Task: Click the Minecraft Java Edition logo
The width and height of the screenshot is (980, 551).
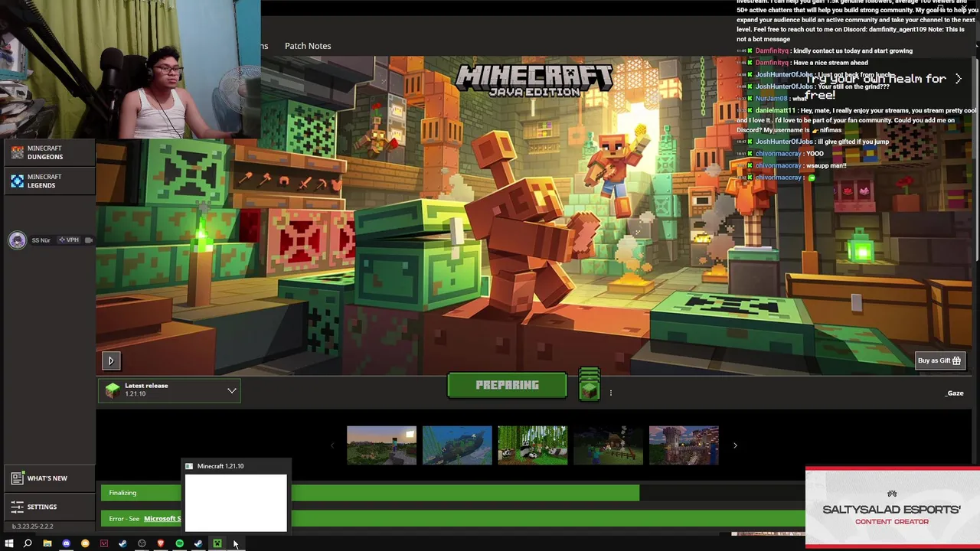Action: (x=534, y=80)
